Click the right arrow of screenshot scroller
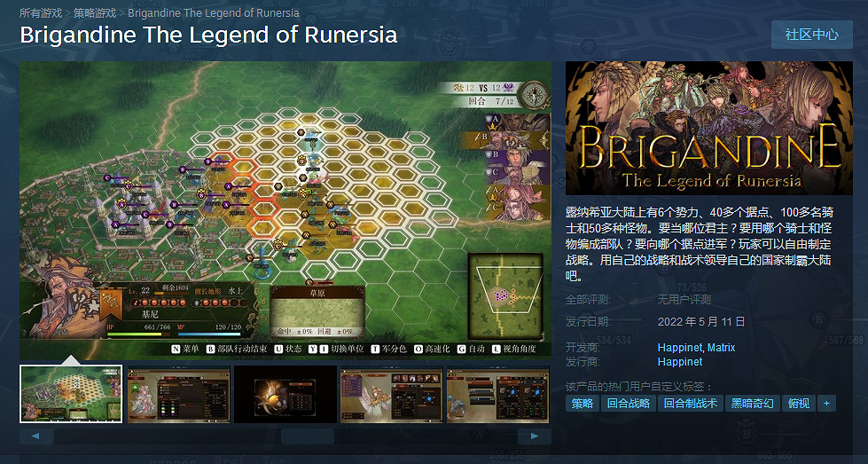The height and width of the screenshot is (464, 868). [x=535, y=436]
